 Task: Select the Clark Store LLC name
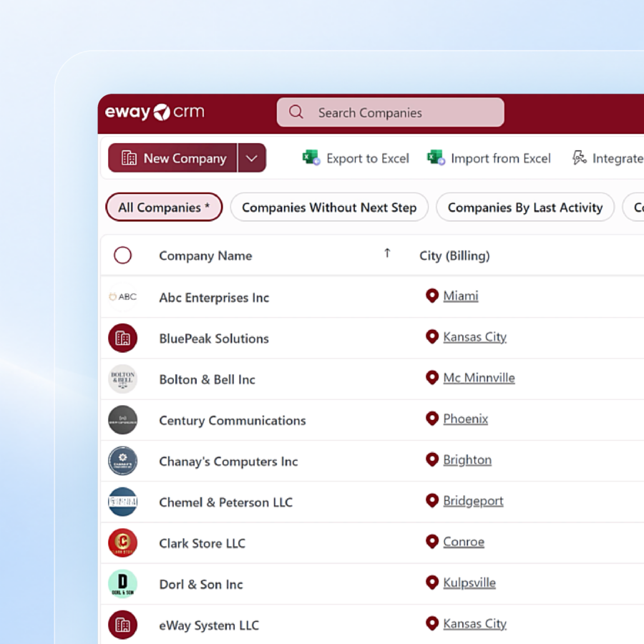point(202,543)
